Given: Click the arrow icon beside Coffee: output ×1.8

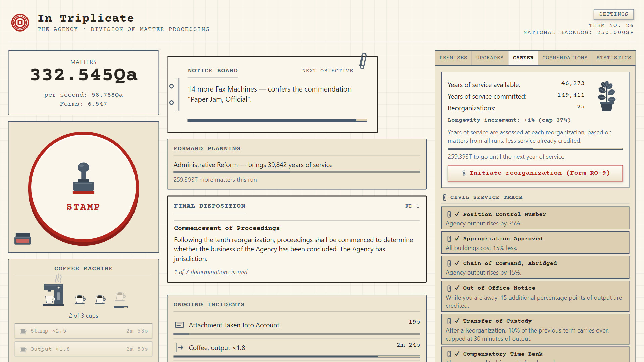Looking at the screenshot, I should (x=180, y=348).
